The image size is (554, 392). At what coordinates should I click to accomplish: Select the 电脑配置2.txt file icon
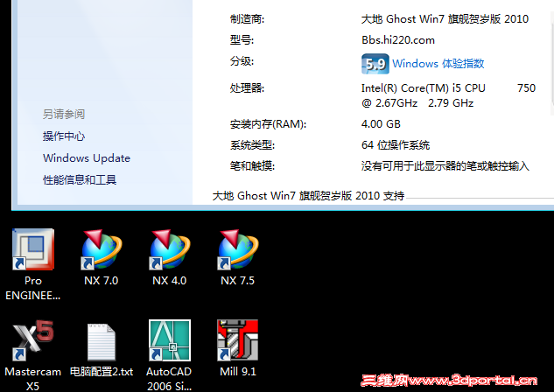102,341
